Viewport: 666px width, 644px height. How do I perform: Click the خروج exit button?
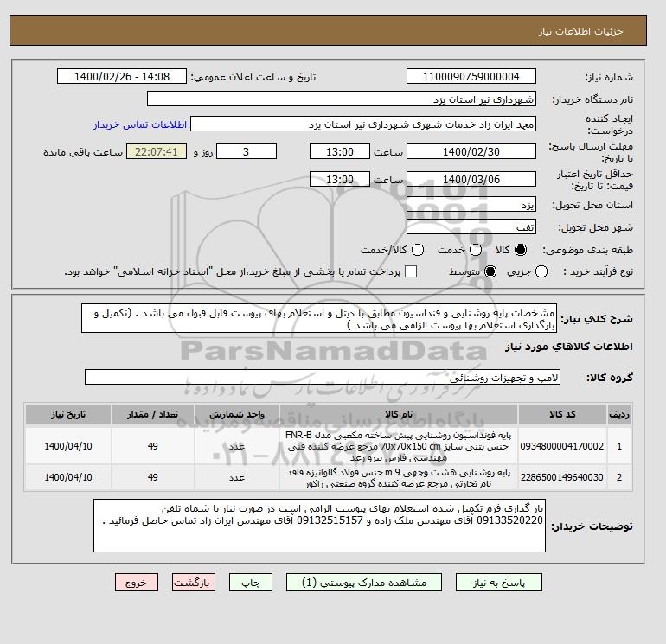[x=137, y=583]
